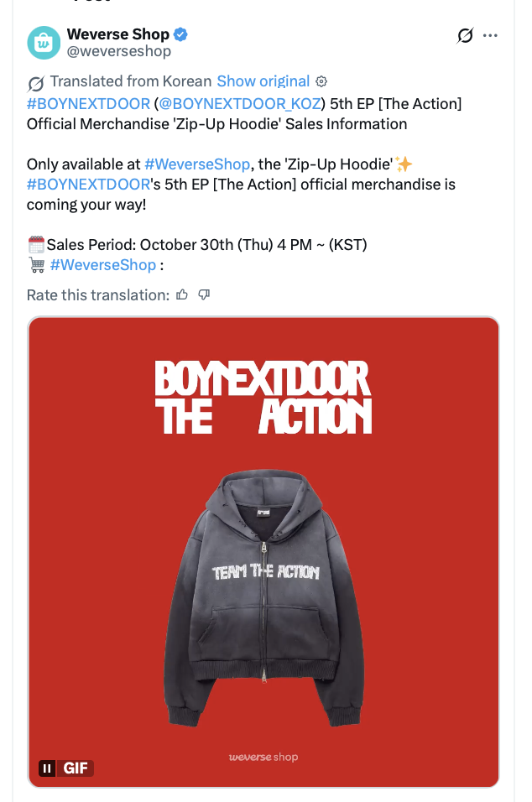Viewport: 532px width, 802px height.
Task: Click the #WeverseShop hashtag near the cart emoji
Action: click(102, 263)
